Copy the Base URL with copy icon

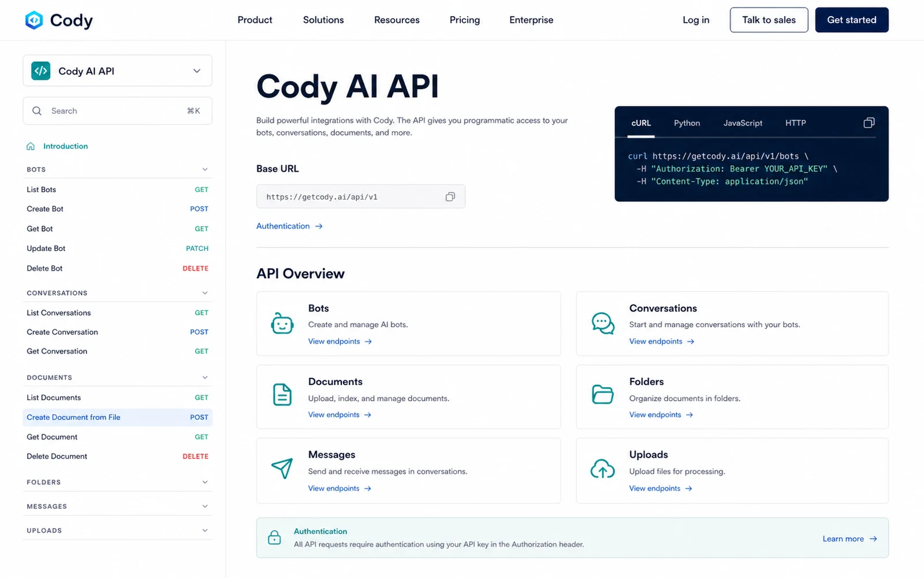pyautogui.click(x=450, y=197)
